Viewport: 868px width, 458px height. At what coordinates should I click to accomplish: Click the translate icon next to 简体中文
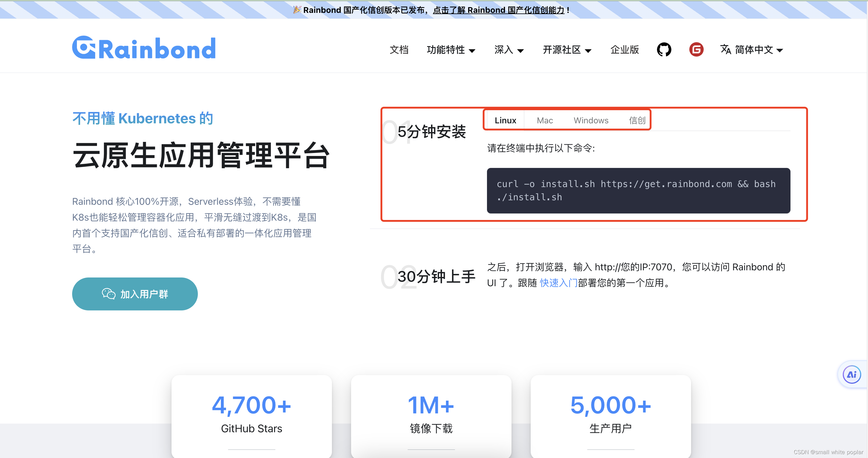pos(726,49)
